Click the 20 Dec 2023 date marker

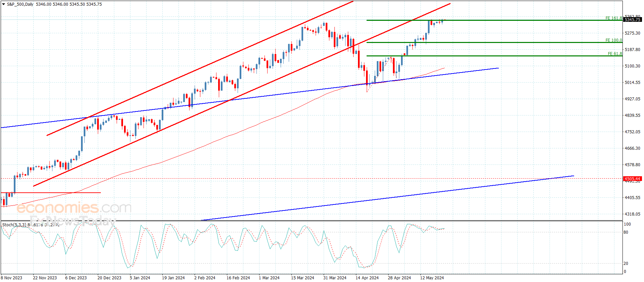pyautogui.click(x=109, y=278)
